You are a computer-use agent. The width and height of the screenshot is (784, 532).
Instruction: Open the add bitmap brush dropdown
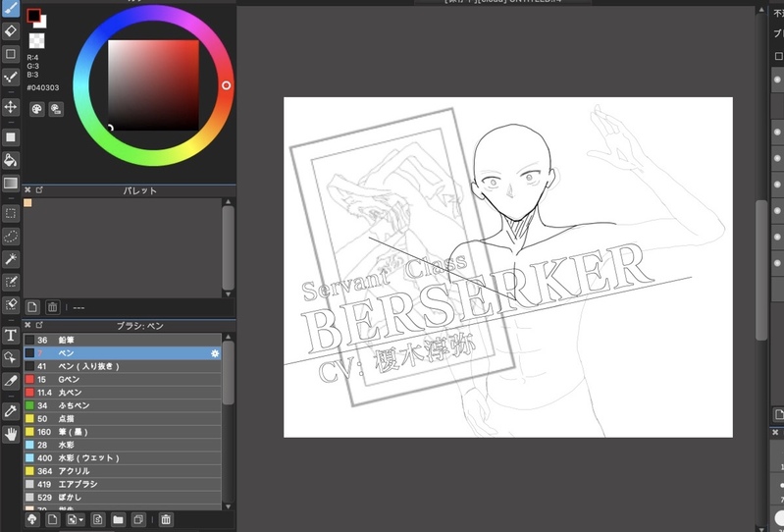click(76, 519)
